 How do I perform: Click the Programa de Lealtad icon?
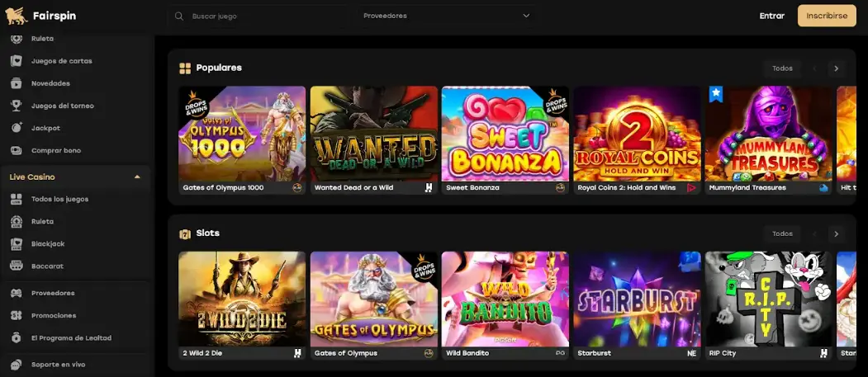(17, 337)
